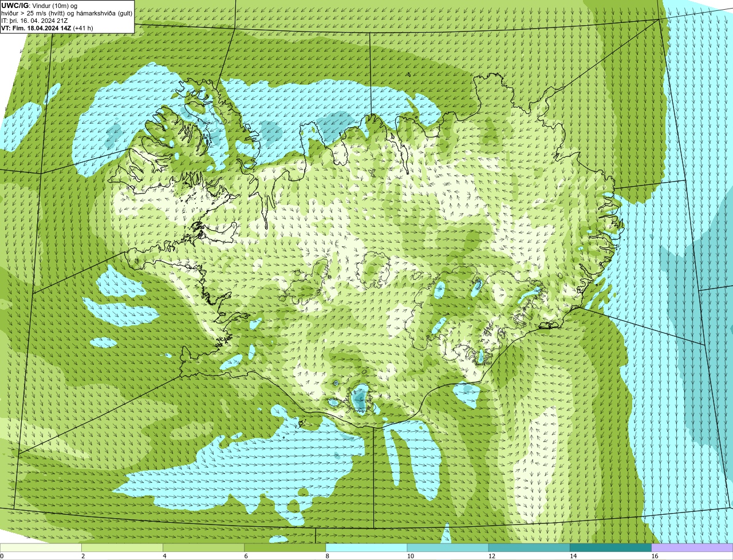Image resolution: width=733 pixels, height=560 pixels.
Task: Click the 2–4 m/s legend color segment
Action: [x=122, y=547]
